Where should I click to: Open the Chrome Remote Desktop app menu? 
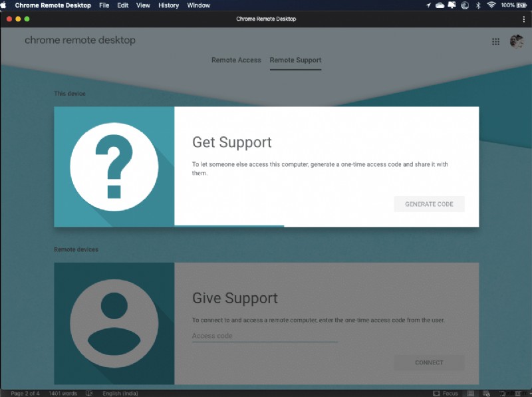pos(53,5)
